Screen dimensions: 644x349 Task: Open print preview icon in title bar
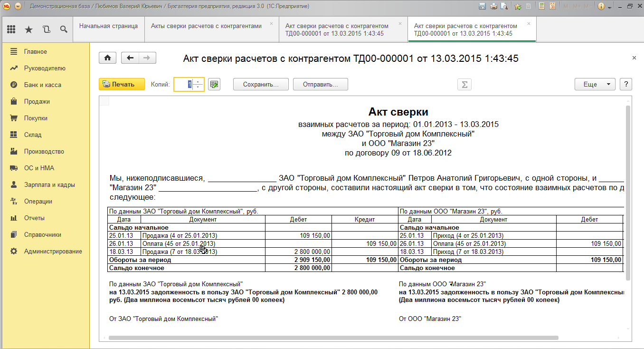(504, 7)
